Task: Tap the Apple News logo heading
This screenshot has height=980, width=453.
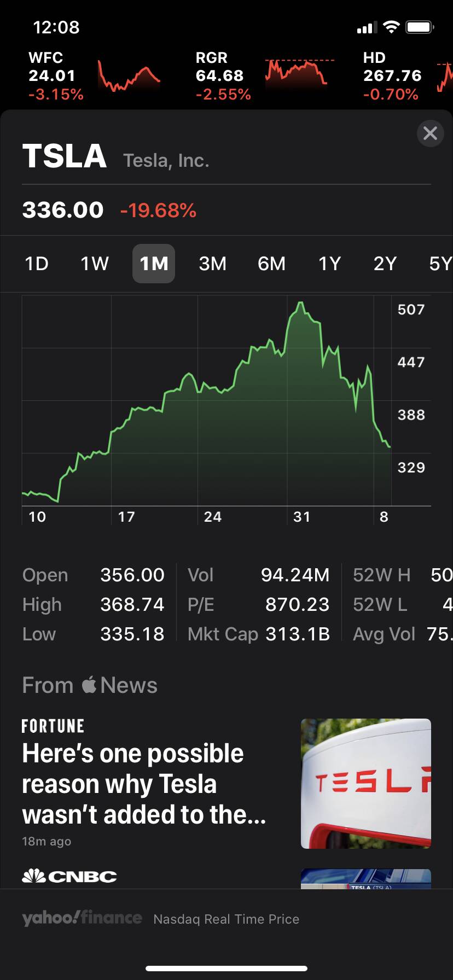Action: (x=90, y=685)
